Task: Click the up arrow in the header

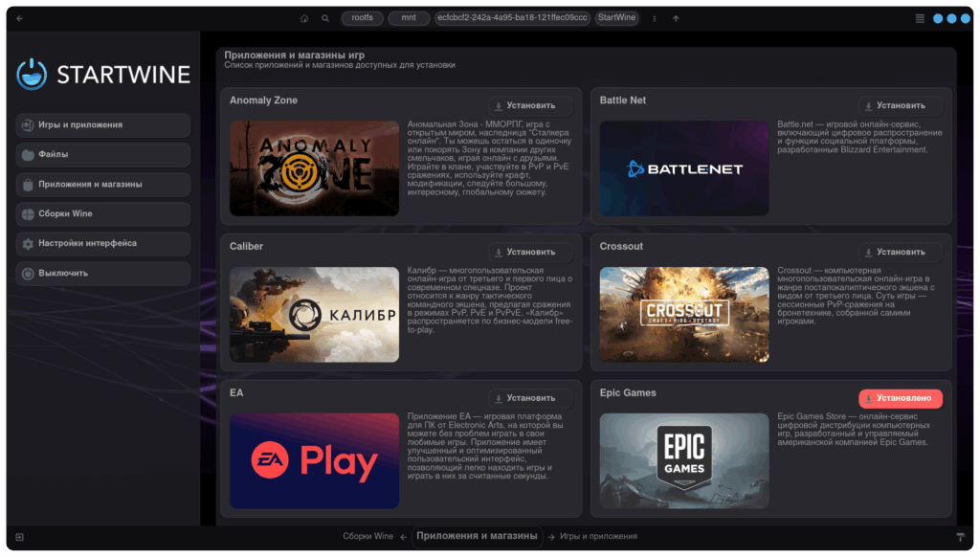Action: pos(676,19)
